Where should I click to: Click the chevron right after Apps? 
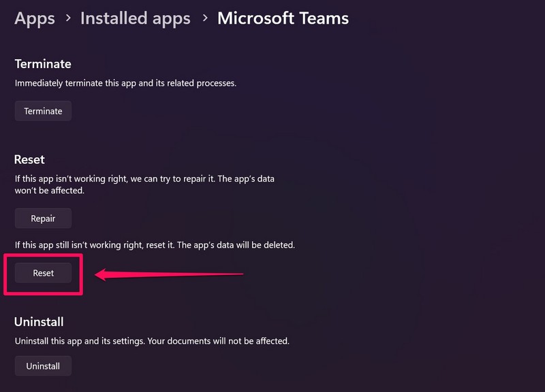coord(67,19)
